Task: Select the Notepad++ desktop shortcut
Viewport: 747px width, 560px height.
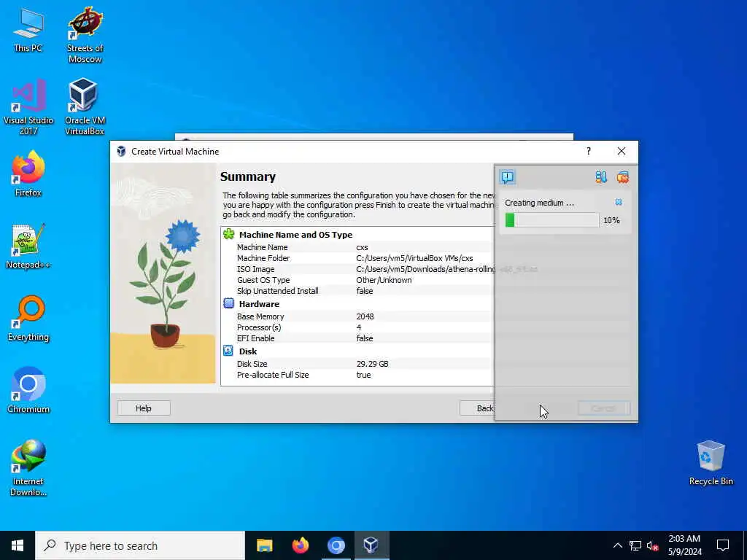Action: point(28,246)
